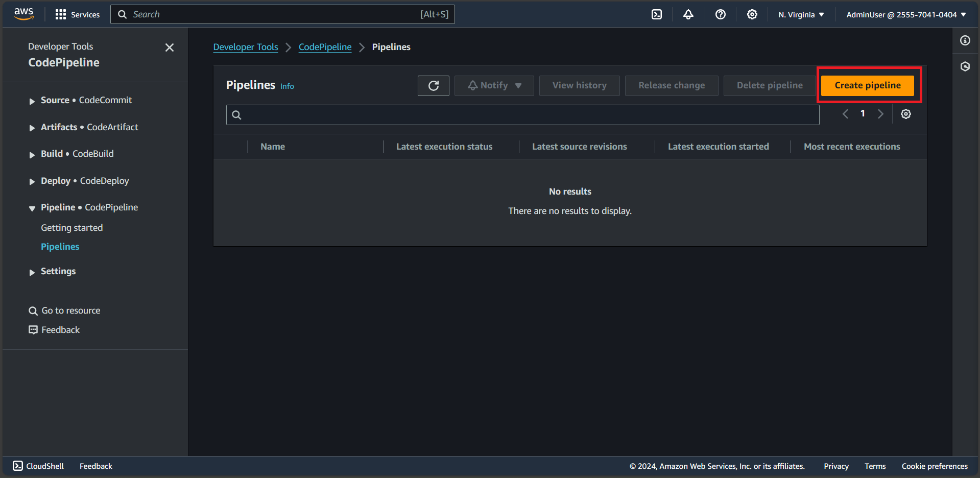This screenshot has width=980, height=478.
Task: Open the AWS home logo
Action: pos(23,14)
